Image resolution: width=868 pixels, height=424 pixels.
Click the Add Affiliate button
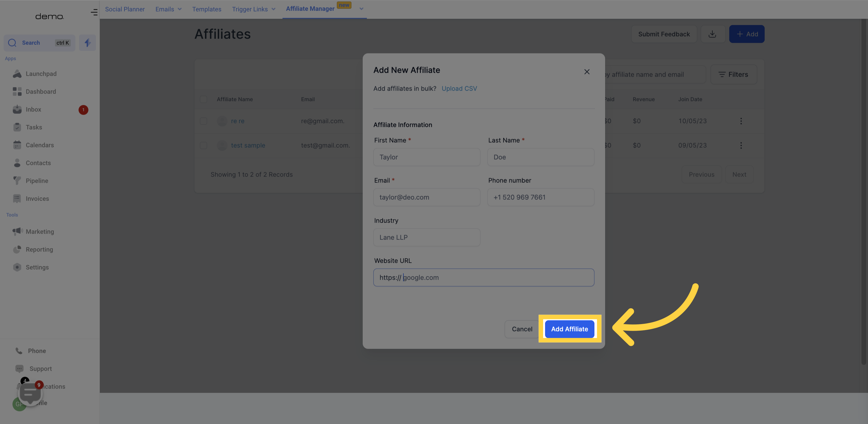click(x=570, y=329)
